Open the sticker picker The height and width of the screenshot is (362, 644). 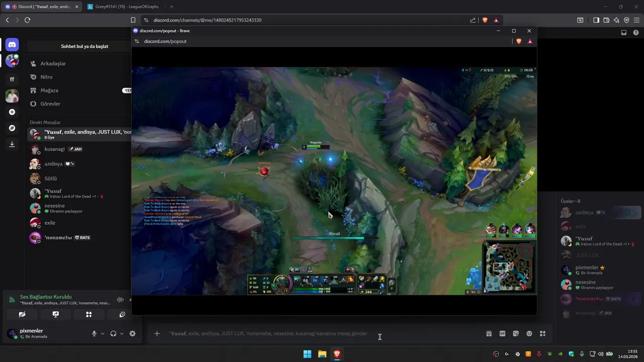[516, 333]
